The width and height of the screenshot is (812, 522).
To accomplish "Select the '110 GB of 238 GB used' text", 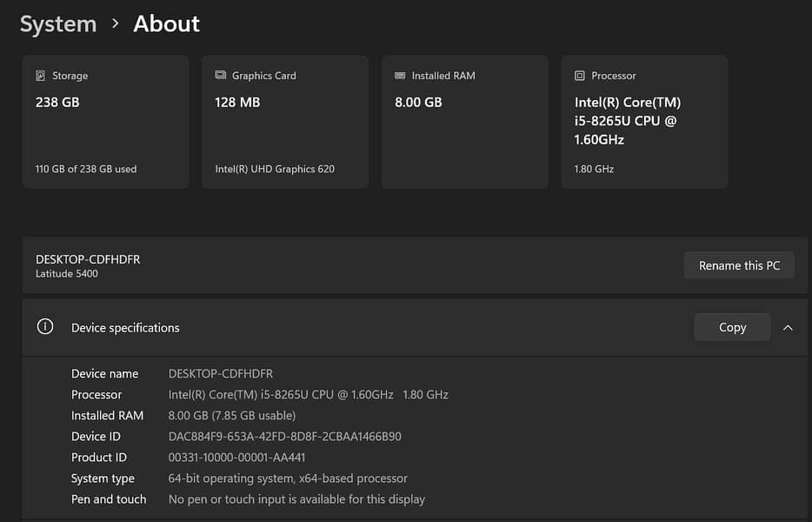I will pos(86,169).
